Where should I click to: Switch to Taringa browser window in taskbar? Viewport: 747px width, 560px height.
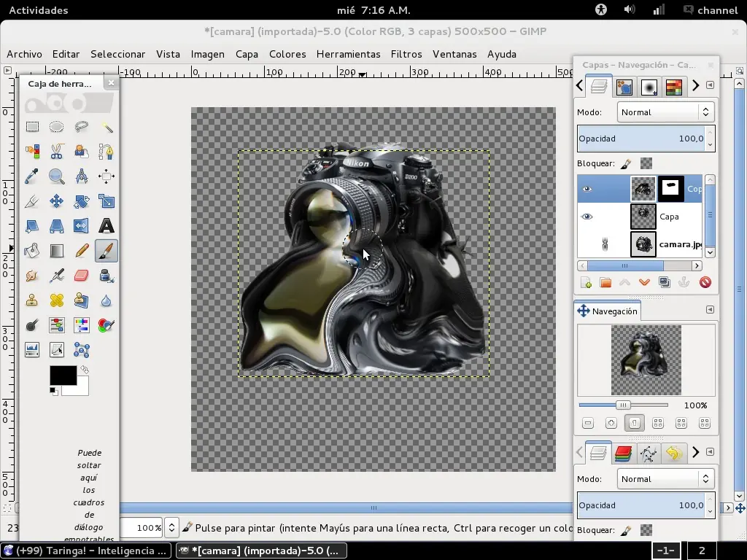pyautogui.click(x=86, y=551)
